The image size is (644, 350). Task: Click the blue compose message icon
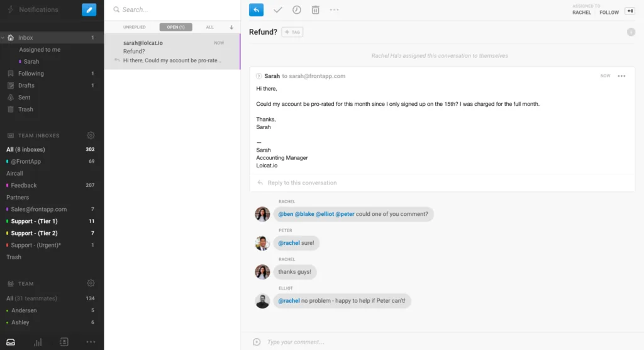(89, 9)
